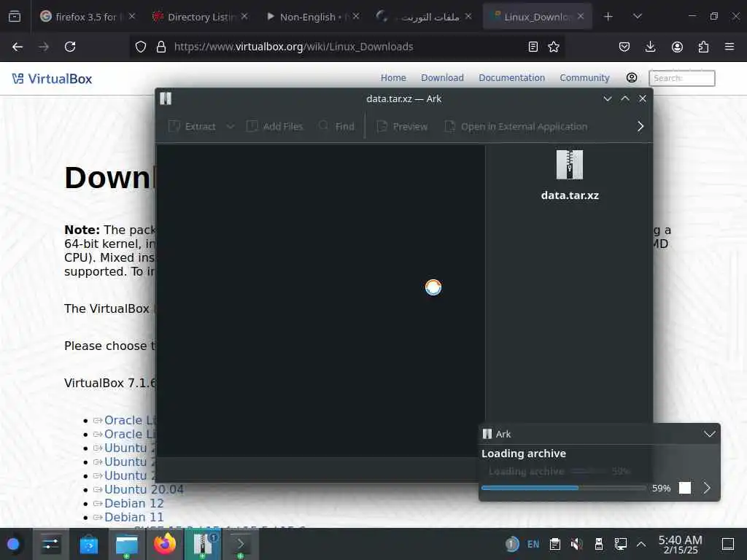Open the Ubuntu 20.04 link
The image size is (747, 560).
[144, 489]
